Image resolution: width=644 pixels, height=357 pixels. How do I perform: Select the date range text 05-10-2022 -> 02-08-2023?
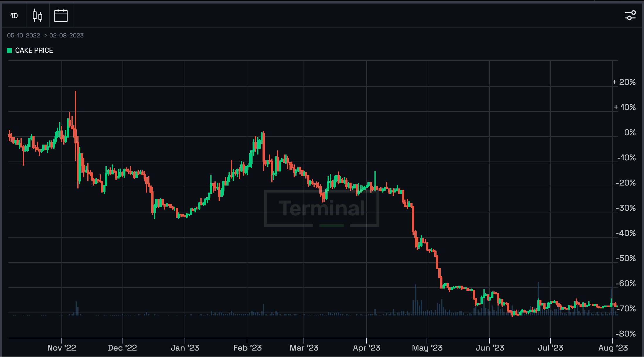[45, 35]
